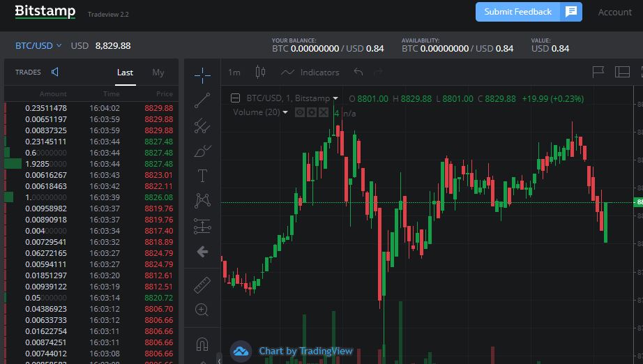Select the crosshair cursor tool
Viewport: 643px width, 364px height.
click(x=202, y=75)
